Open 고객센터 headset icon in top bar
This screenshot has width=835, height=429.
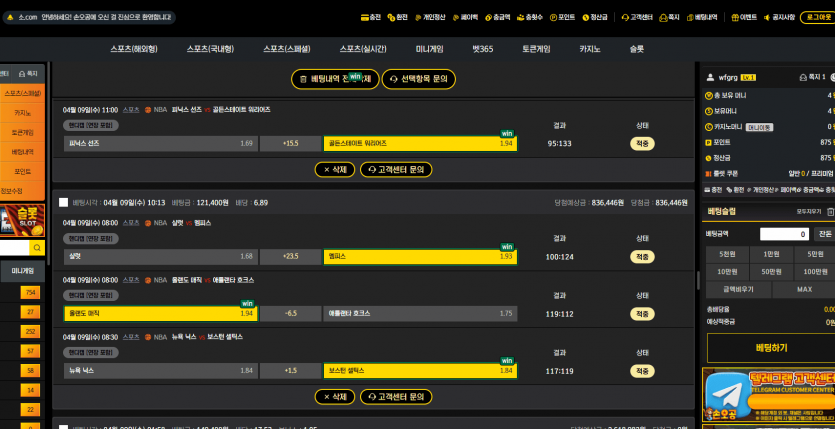(624, 17)
